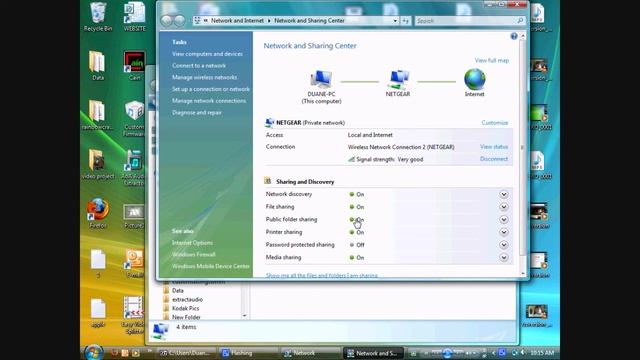This screenshot has height=360, width=640.
Task: Switch to the C:\Users\Duan... taskbar window
Action: [187, 353]
